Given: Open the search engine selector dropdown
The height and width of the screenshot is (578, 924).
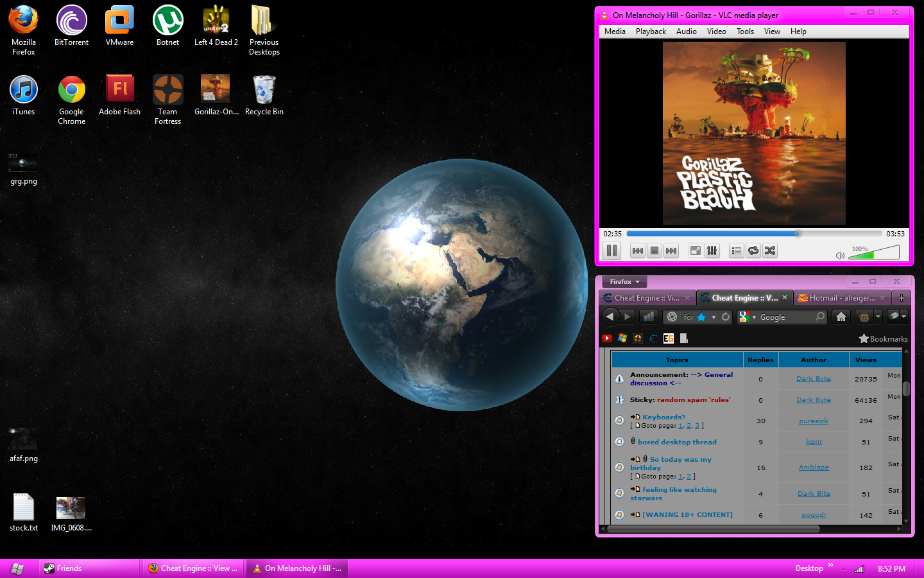Looking at the screenshot, I should click(748, 317).
